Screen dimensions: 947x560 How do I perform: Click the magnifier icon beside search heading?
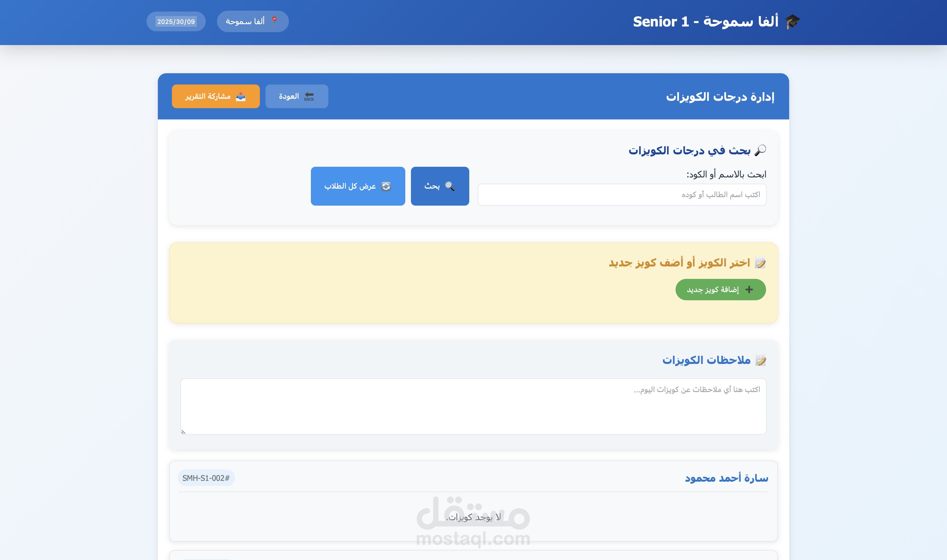click(760, 150)
